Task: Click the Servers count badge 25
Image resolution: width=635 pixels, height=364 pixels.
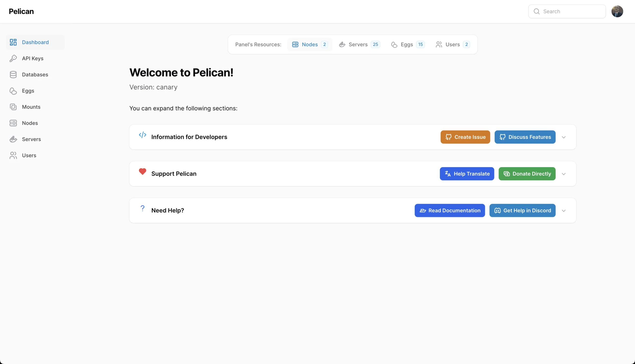Action: pyautogui.click(x=375, y=44)
